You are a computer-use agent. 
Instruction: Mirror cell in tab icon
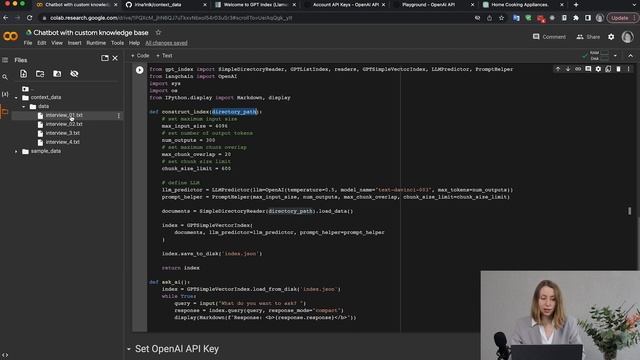click(x=608, y=69)
